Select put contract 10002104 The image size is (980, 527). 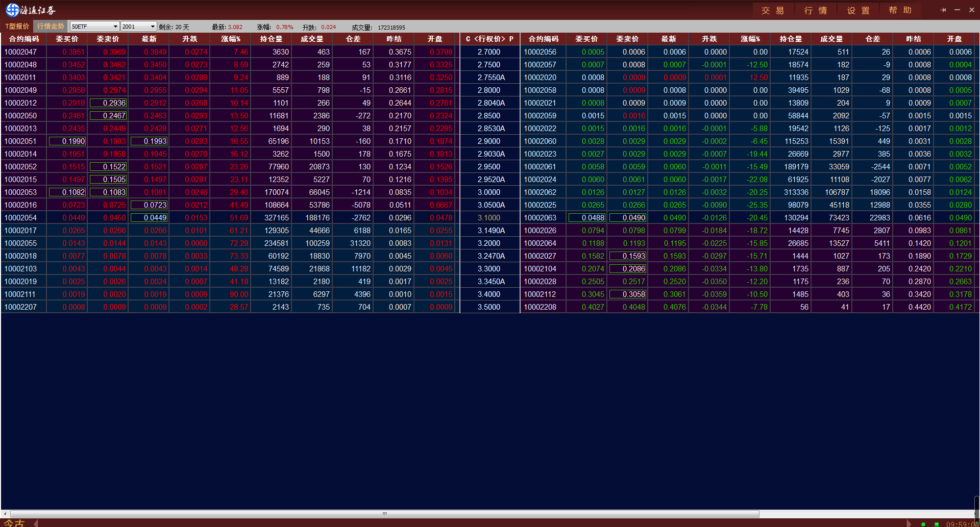(540, 269)
